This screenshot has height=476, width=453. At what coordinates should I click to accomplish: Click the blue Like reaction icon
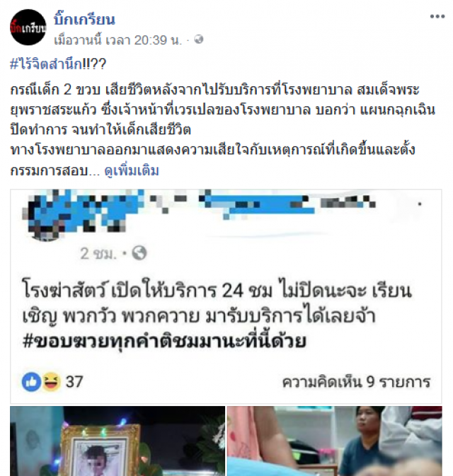click(x=31, y=382)
